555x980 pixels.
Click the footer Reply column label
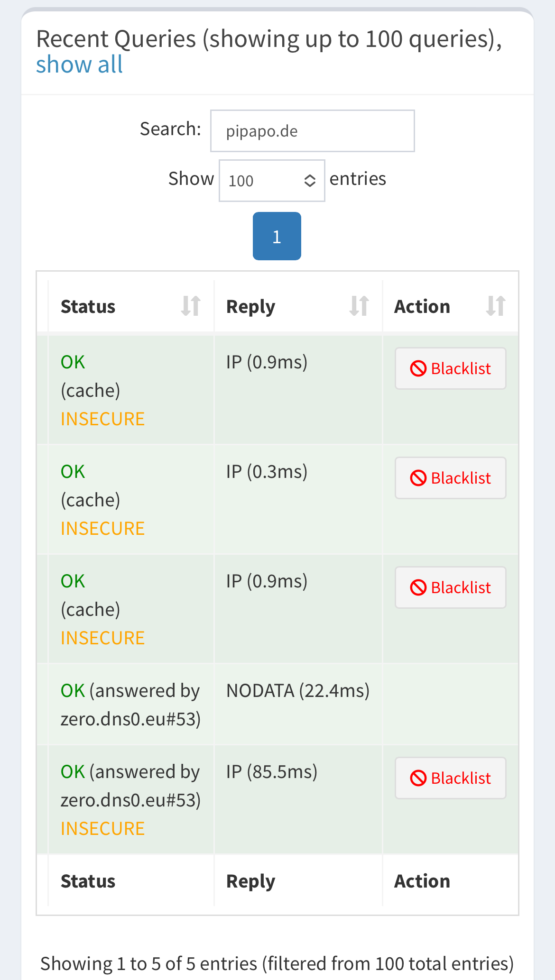coord(250,881)
